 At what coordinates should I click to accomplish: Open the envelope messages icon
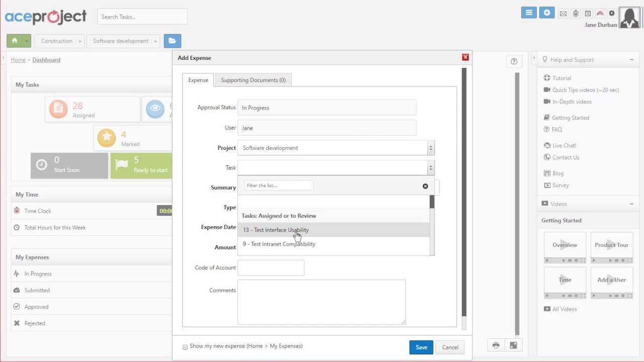[563, 14]
